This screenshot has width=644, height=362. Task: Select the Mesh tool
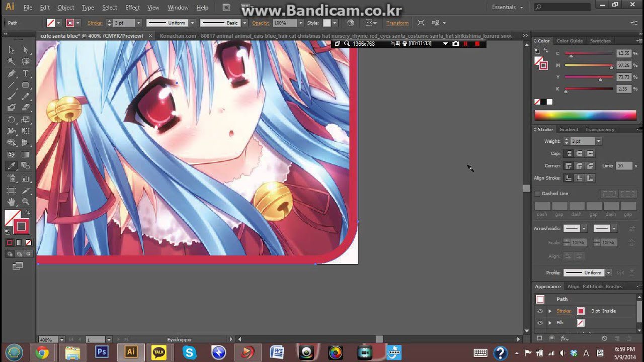click(x=11, y=155)
